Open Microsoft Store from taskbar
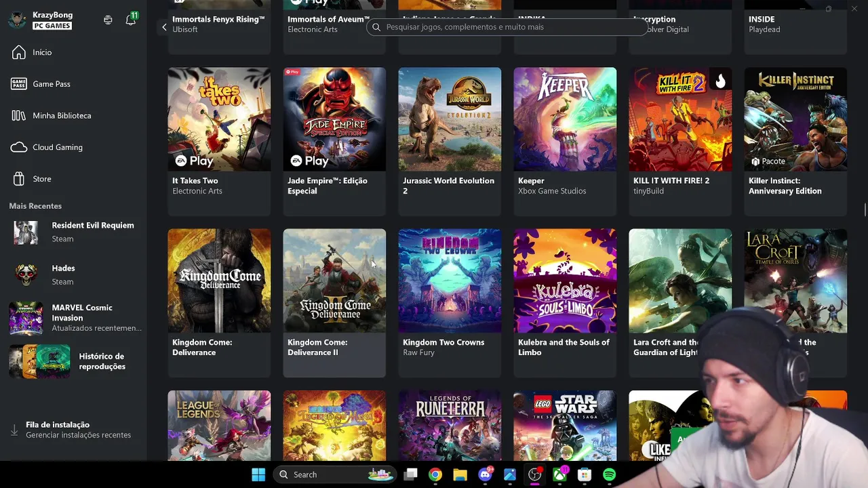868x488 pixels. (x=585, y=474)
